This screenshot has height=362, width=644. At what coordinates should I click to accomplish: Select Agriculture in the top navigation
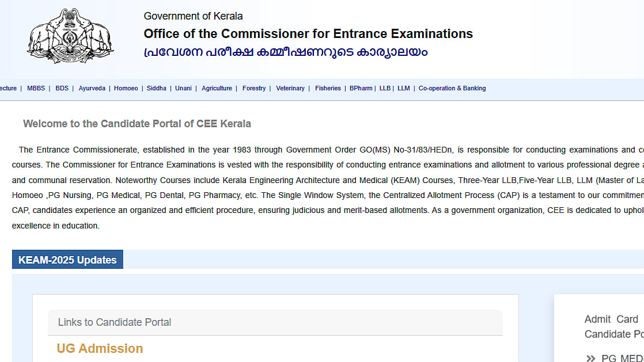pyautogui.click(x=217, y=88)
